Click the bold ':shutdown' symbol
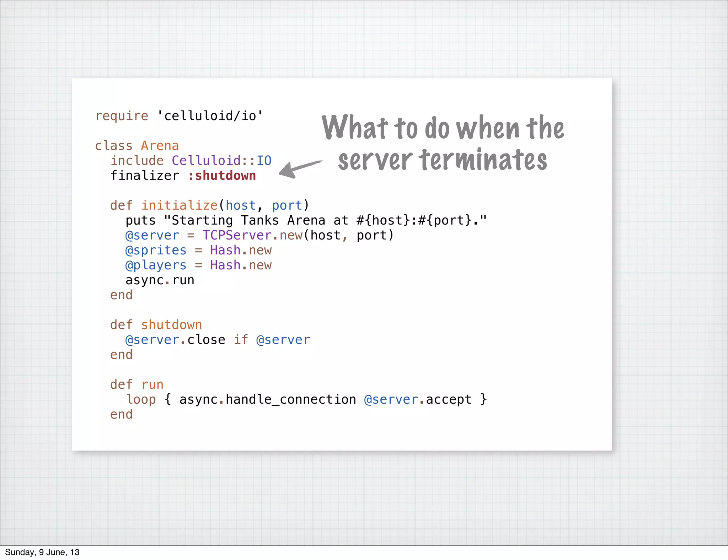This screenshot has width=728, height=560. 222,176
